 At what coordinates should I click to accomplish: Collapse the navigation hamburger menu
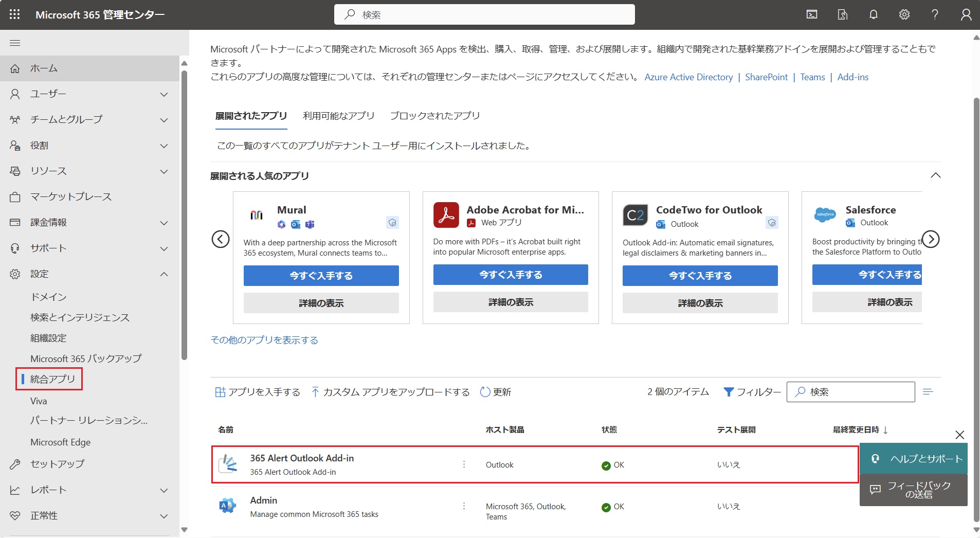click(x=15, y=43)
